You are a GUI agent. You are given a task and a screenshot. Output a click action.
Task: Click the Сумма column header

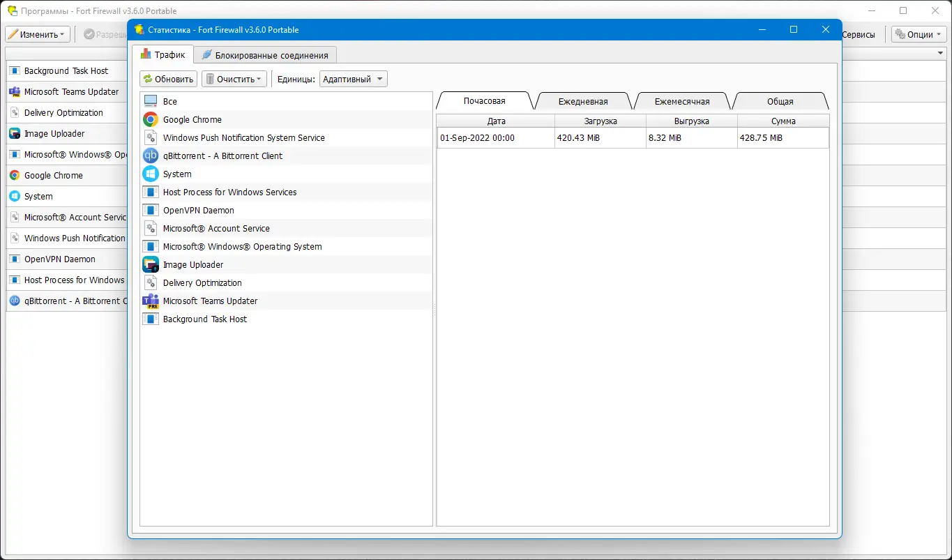[x=783, y=121]
